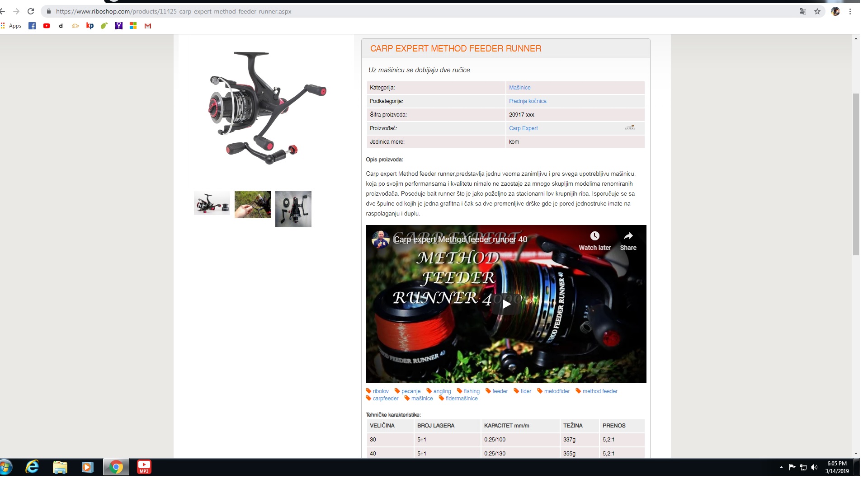868x488 pixels.
Task: Click the volume icon in the tray
Action: [x=814, y=467]
